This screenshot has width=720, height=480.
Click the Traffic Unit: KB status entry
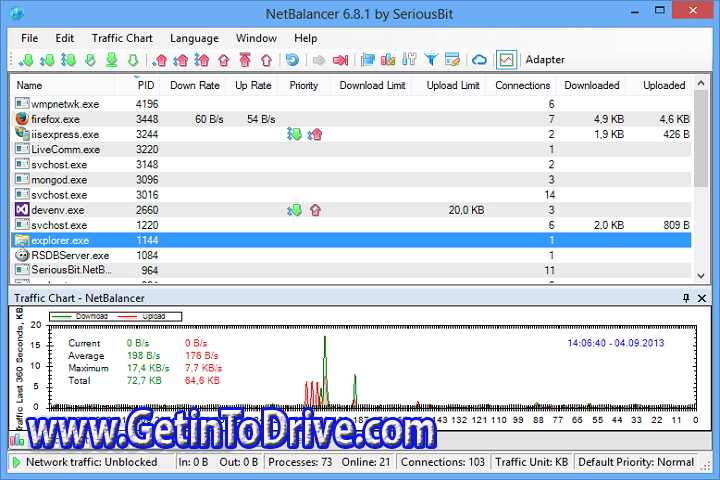[532, 462]
